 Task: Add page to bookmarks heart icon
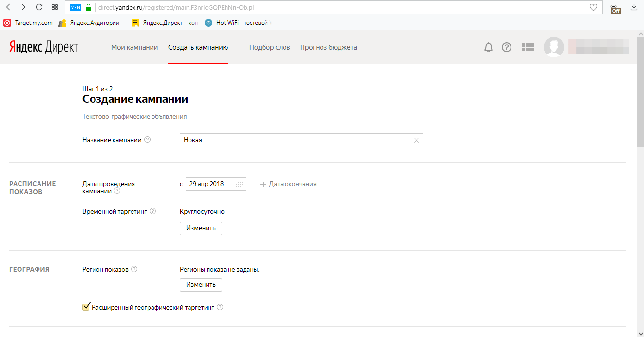coord(593,7)
